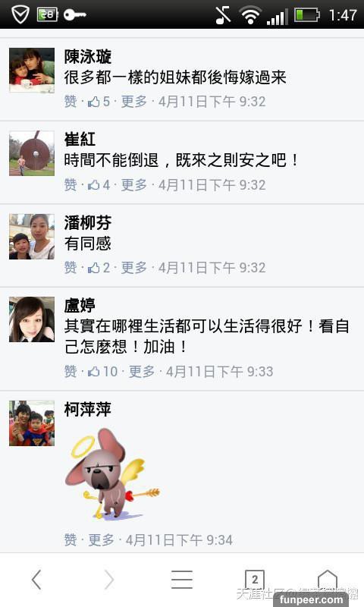The width and height of the screenshot is (364, 607).
Task: Open 崔紅's profile picture
Action: pos(32,153)
